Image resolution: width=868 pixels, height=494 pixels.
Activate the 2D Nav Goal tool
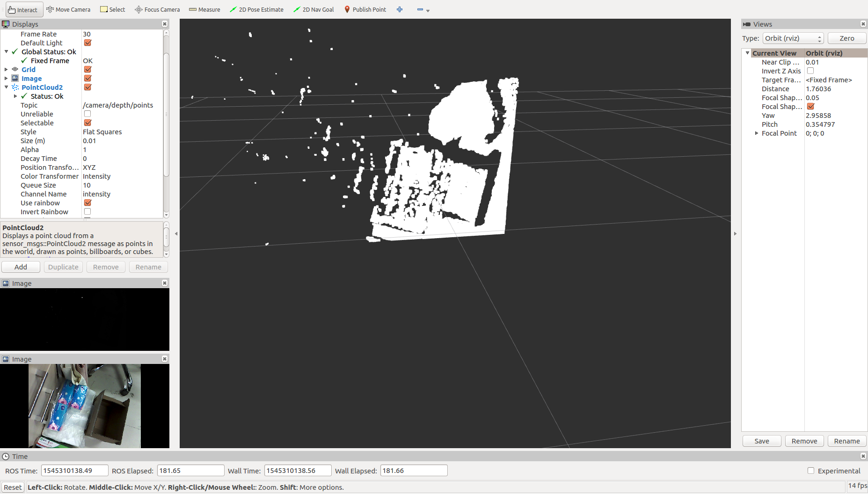(314, 9)
